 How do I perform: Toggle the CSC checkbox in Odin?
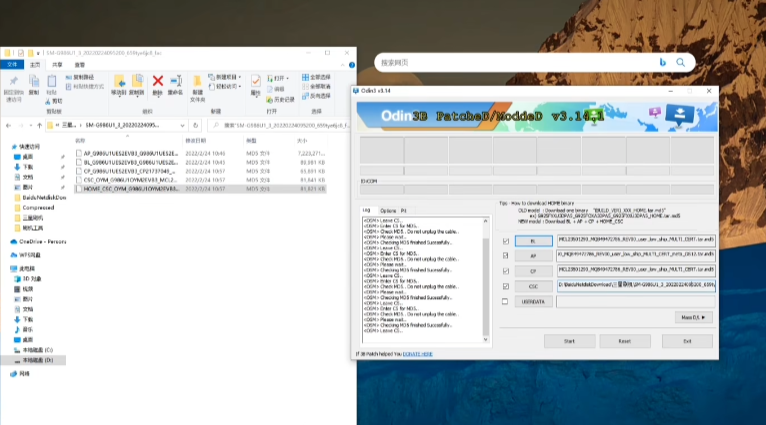pyautogui.click(x=506, y=286)
